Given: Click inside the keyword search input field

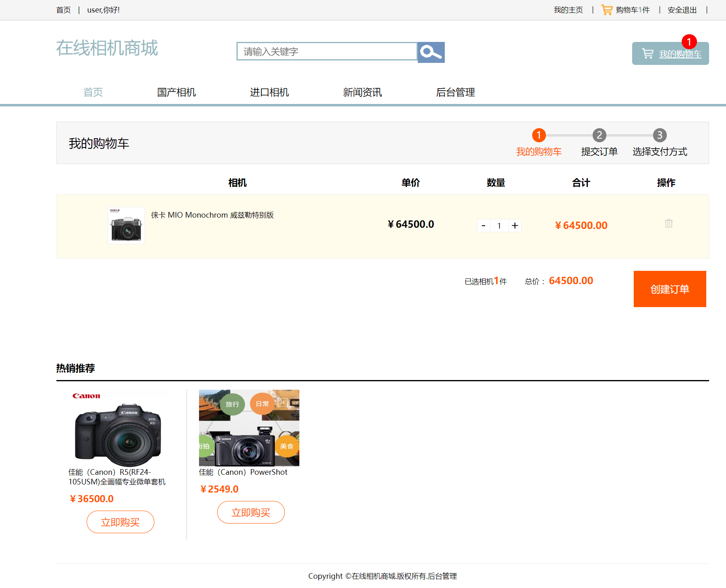Looking at the screenshot, I should click(327, 52).
